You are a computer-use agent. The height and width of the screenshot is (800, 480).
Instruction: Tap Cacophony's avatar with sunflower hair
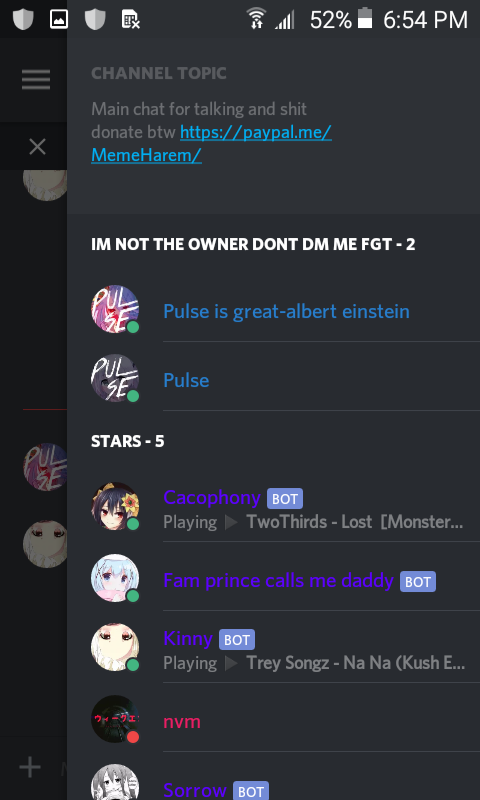[x=115, y=506]
